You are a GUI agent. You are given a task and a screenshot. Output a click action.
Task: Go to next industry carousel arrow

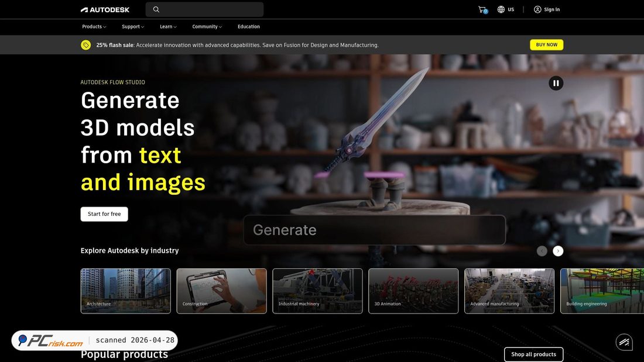pos(558,251)
